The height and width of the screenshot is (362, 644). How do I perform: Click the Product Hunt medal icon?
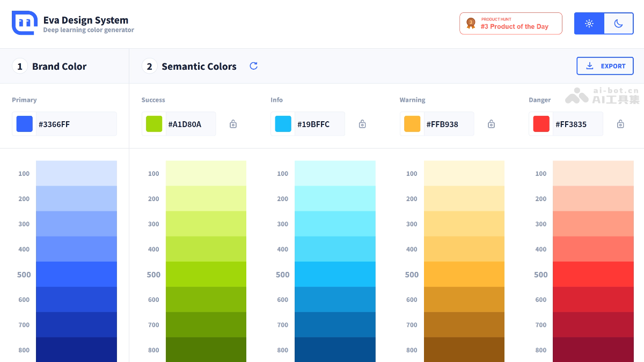click(x=471, y=23)
